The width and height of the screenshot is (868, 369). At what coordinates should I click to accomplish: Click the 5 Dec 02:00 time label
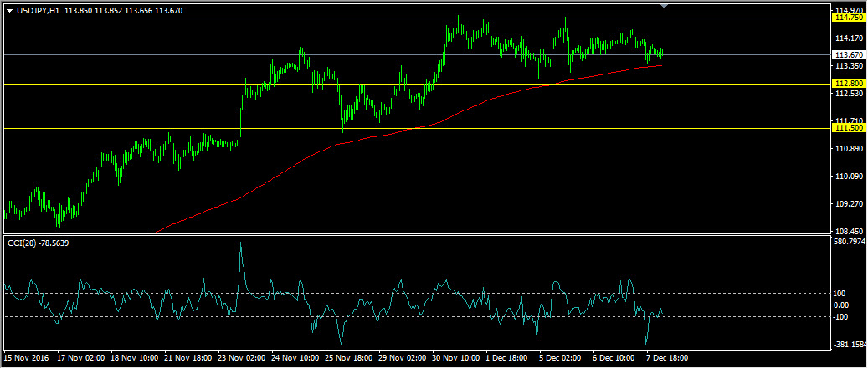562,358
